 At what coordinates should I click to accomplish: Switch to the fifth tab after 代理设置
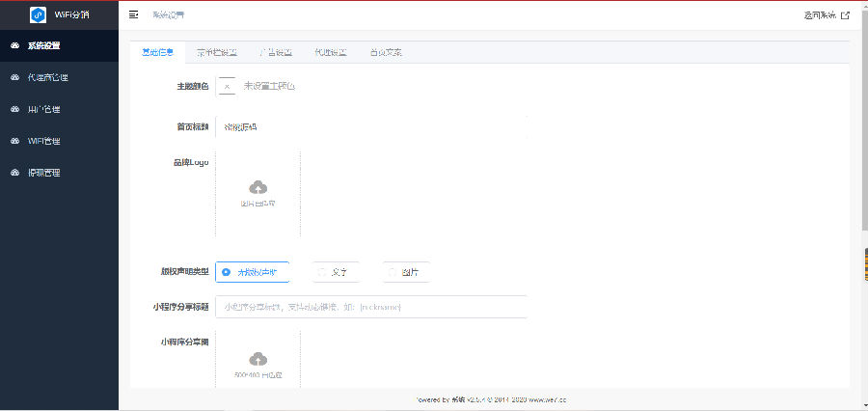pyautogui.click(x=386, y=53)
